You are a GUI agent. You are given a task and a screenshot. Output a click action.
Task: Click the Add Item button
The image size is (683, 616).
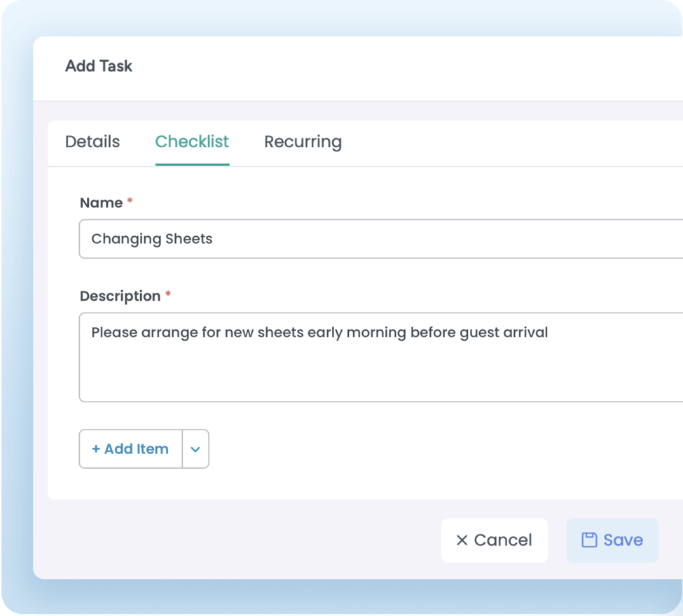131,449
